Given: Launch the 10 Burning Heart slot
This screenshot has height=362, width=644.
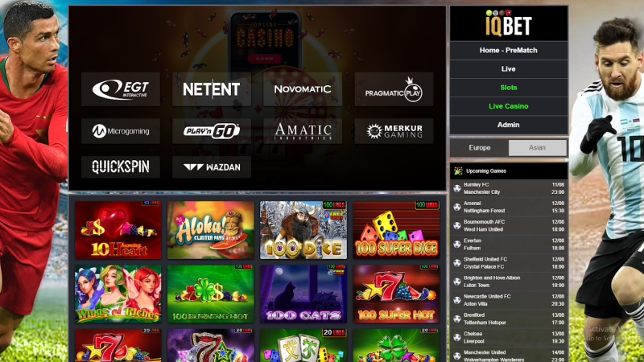Looking at the screenshot, I should (x=118, y=230).
